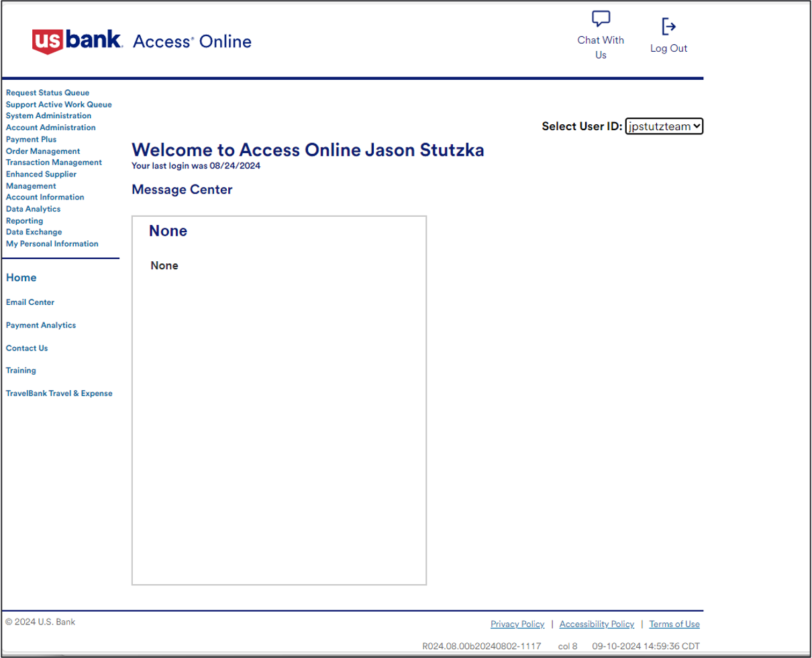This screenshot has width=812, height=658.
Task: Open My Personal Information
Action: (52, 244)
